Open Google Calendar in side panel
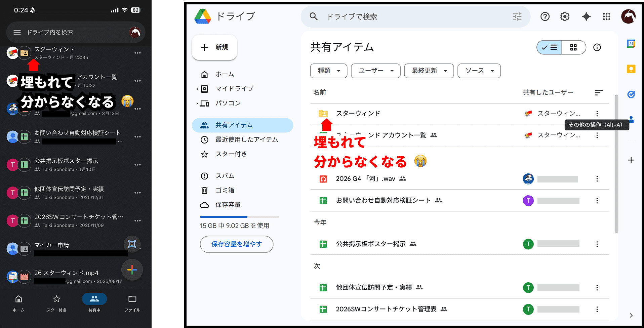 [631, 44]
